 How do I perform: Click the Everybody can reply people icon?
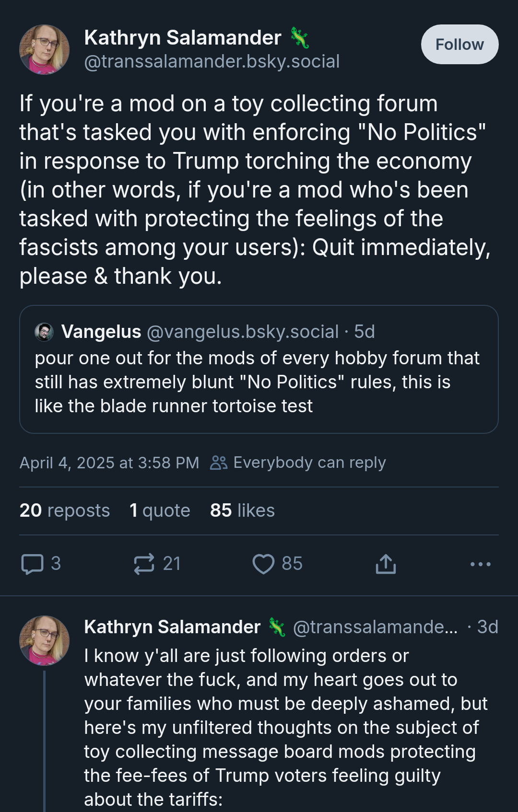tap(219, 463)
